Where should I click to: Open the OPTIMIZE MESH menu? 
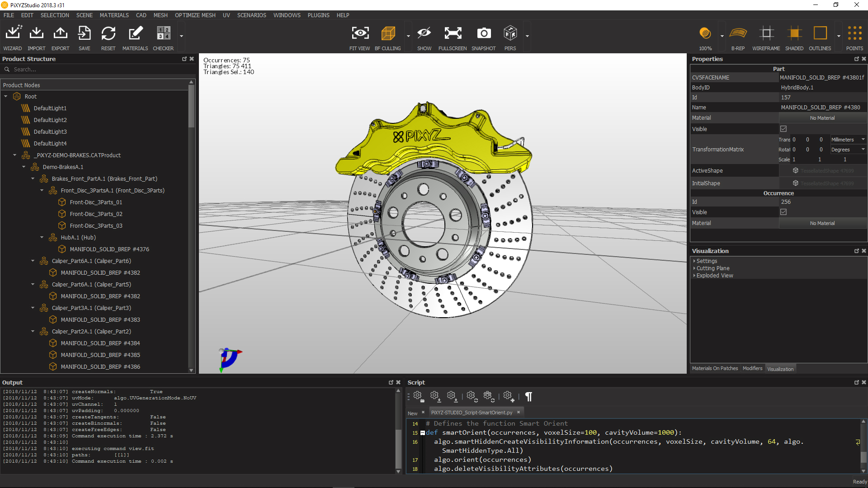(x=195, y=15)
